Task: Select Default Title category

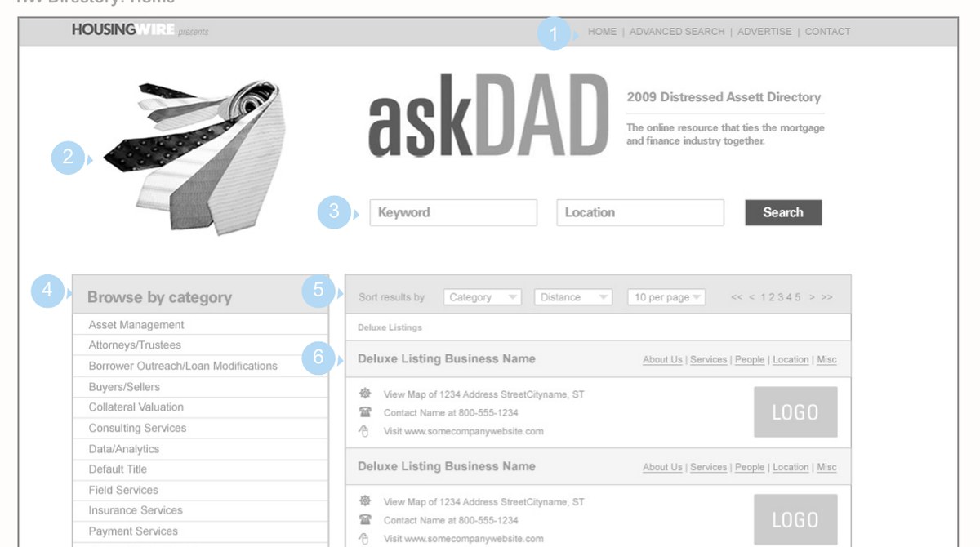Action: coord(200,469)
